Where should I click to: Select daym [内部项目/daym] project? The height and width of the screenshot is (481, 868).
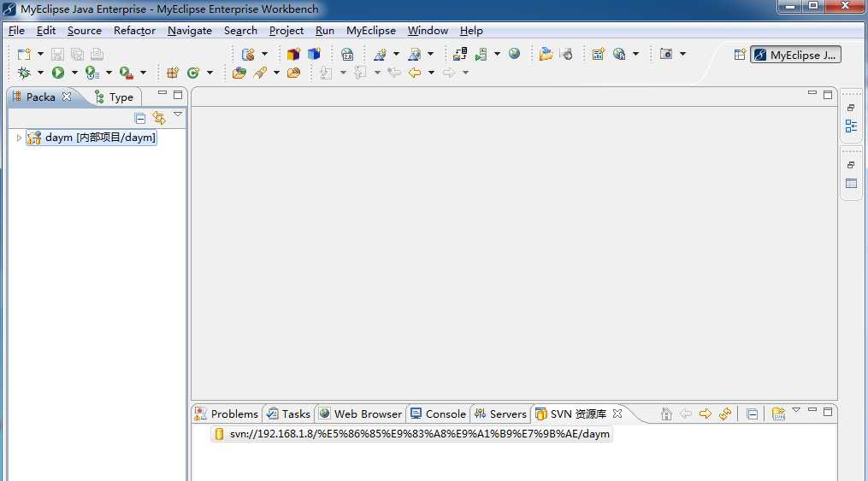point(92,137)
